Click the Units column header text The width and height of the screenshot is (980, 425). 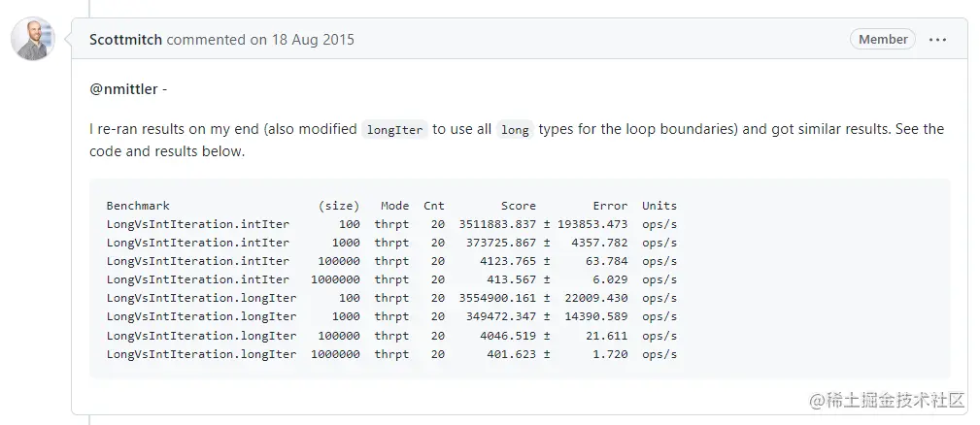[659, 206]
